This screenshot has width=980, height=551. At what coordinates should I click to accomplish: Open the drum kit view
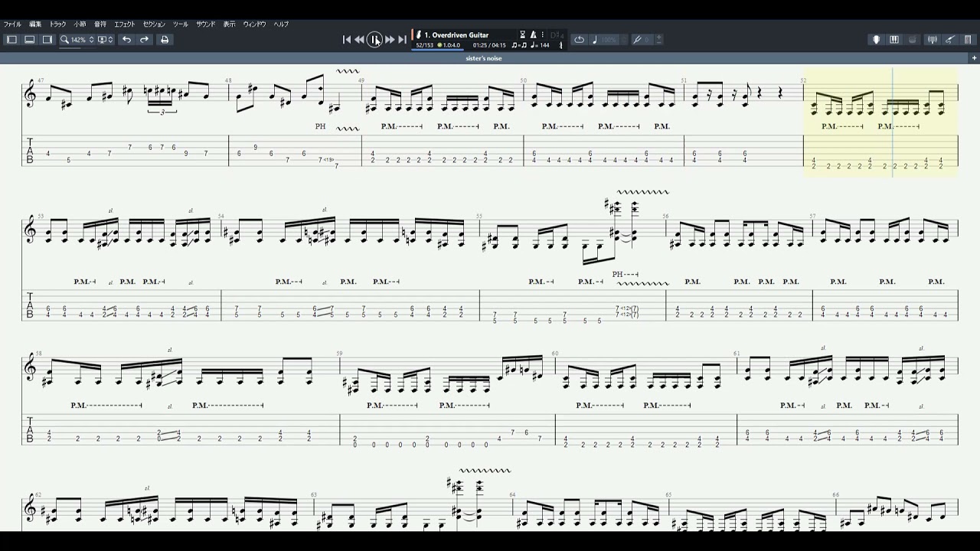coord(913,40)
